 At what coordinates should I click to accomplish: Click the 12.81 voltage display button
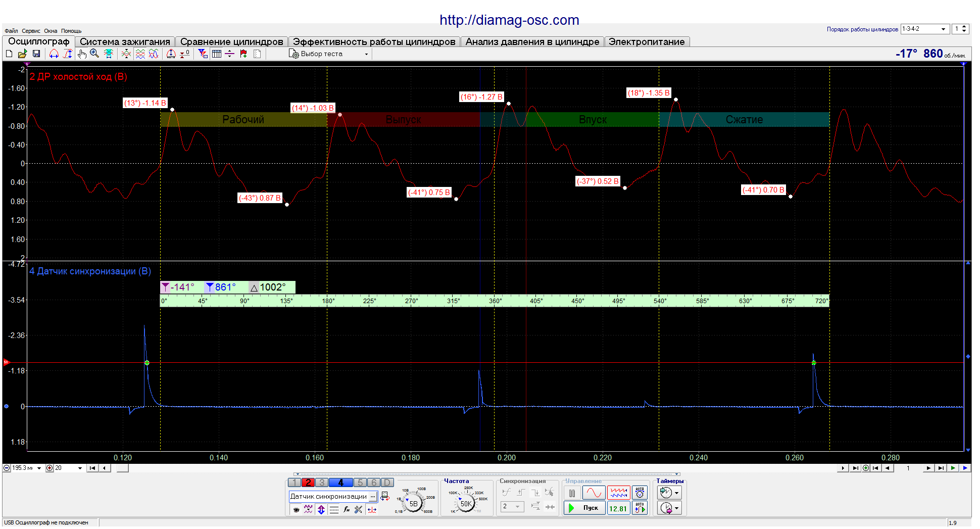[x=618, y=508]
